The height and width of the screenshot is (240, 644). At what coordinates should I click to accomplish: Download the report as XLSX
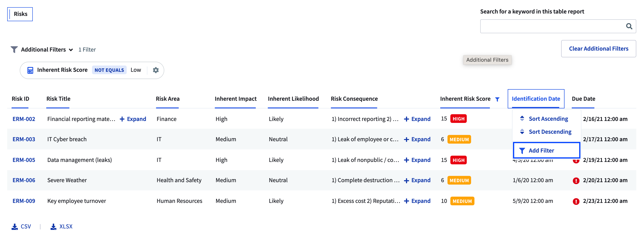(61, 227)
